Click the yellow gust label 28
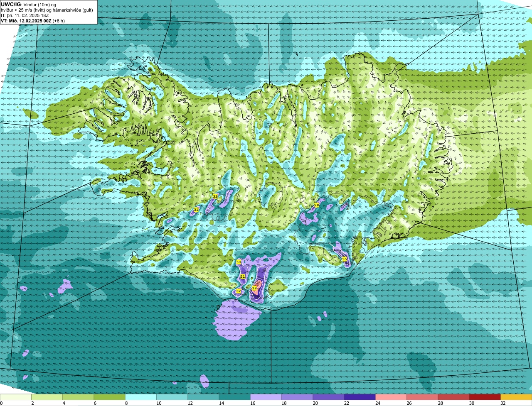The width and height of the screenshot is (532, 406). coord(317,205)
